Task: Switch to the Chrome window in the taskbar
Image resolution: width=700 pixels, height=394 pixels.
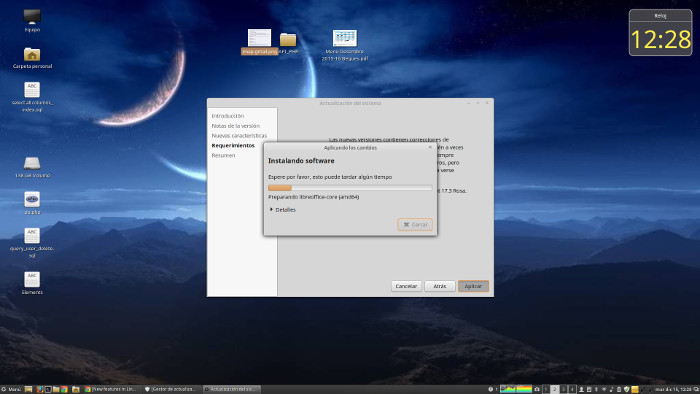Action: click(x=111, y=389)
